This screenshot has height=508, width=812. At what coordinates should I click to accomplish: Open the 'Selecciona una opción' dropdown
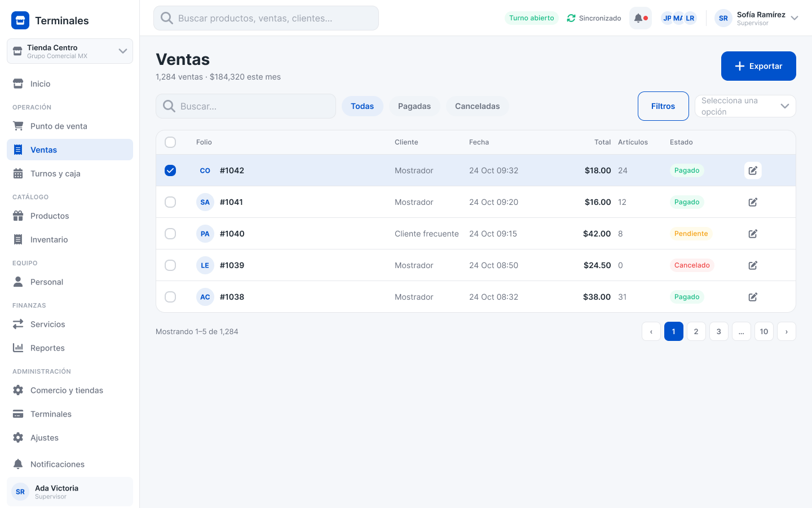coord(745,106)
